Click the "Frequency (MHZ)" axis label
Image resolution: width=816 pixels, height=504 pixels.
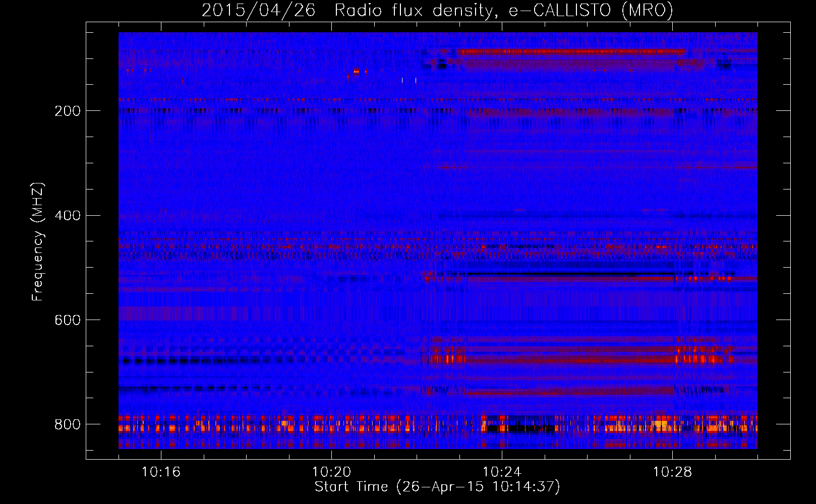pyautogui.click(x=38, y=241)
